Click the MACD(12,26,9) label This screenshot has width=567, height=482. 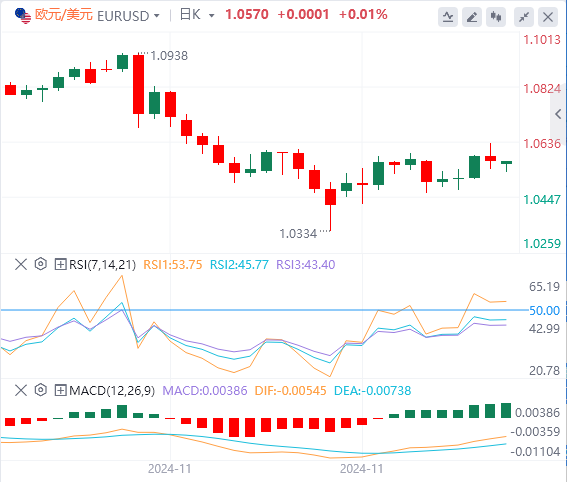click(x=112, y=391)
